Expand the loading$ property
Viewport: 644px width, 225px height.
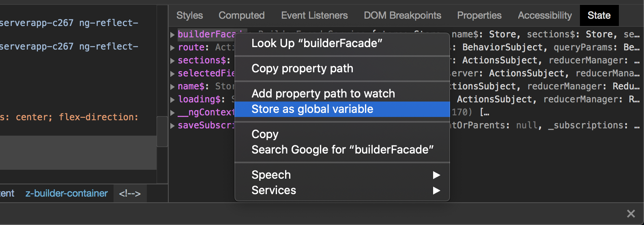pos(172,100)
